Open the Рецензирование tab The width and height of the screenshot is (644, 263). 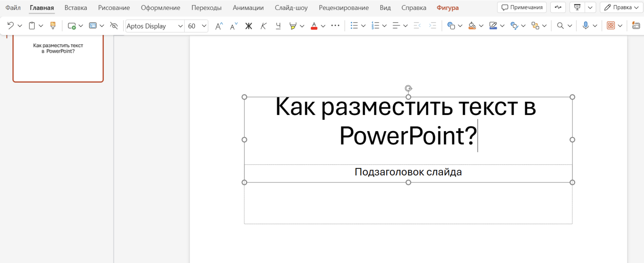pyautogui.click(x=344, y=8)
